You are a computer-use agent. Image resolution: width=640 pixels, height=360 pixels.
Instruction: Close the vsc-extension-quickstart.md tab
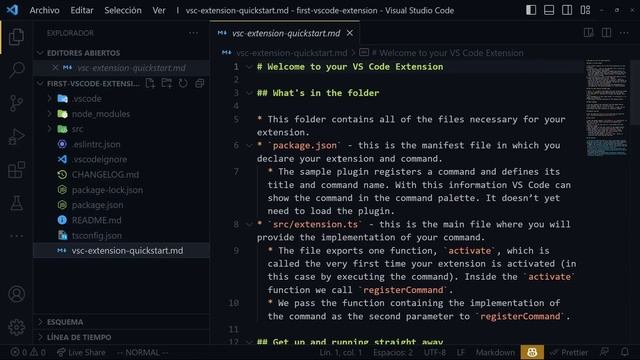pyautogui.click(x=350, y=33)
